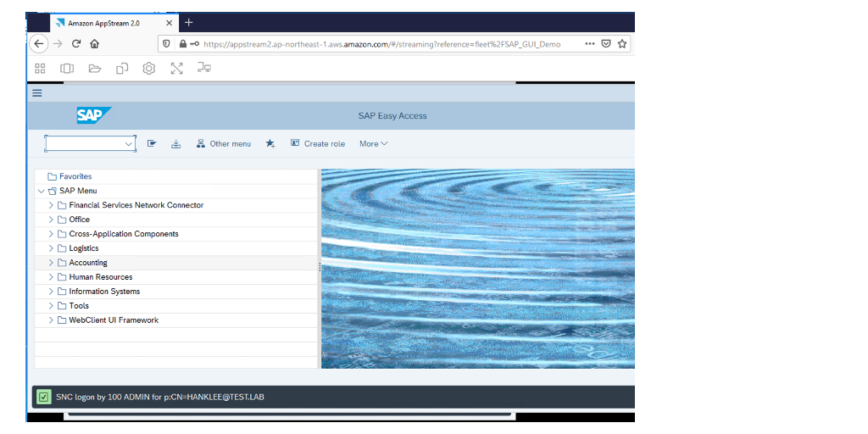Image resolution: width=868 pixels, height=434 pixels.
Task: Select the SAP Menu label
Action: click(x=78, y=191)
